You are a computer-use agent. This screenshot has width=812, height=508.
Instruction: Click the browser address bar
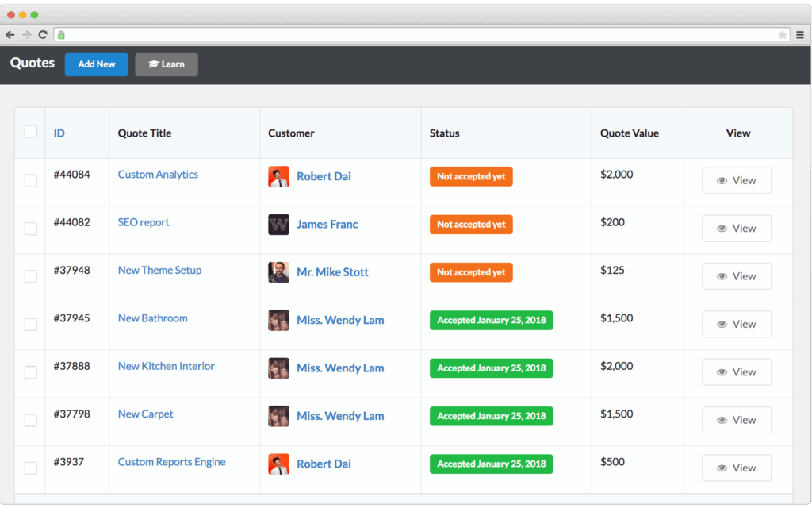[x=422, y=35]
